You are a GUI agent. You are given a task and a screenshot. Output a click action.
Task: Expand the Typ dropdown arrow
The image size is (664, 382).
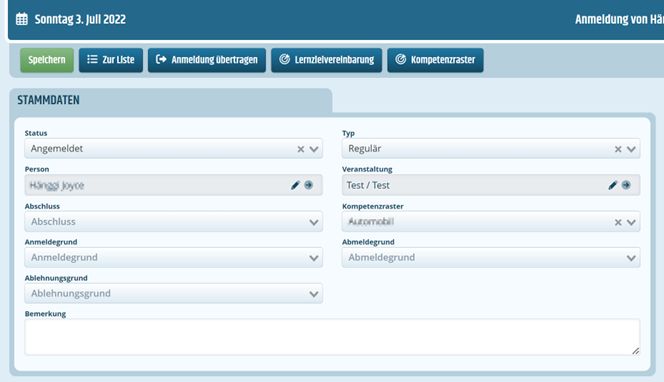(631, 149)
